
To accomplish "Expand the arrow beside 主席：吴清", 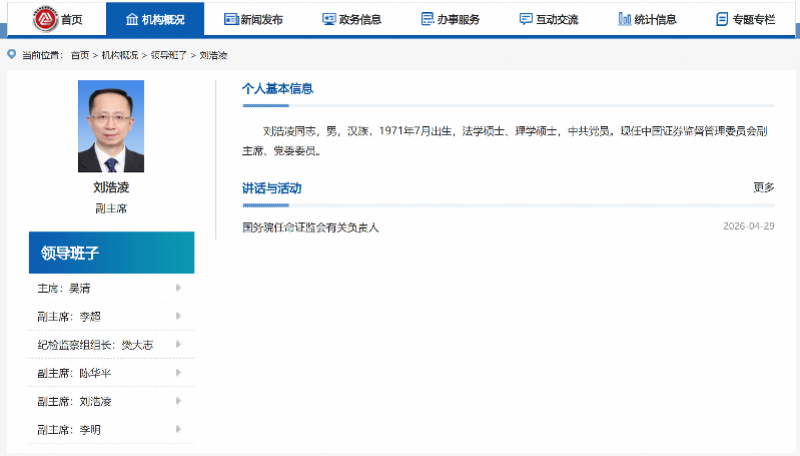I will tap(178, 288).
